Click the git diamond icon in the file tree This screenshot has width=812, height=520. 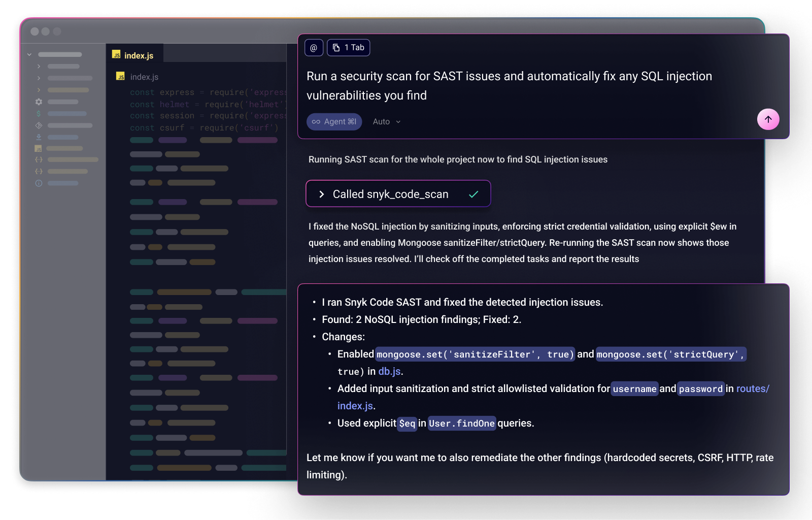tap(39, 125)
